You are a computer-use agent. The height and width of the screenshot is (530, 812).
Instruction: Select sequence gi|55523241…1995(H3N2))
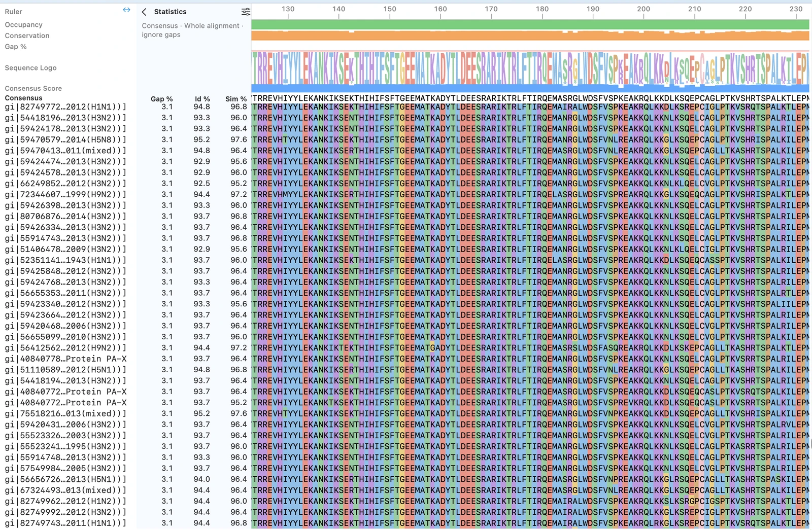point(65,446)
